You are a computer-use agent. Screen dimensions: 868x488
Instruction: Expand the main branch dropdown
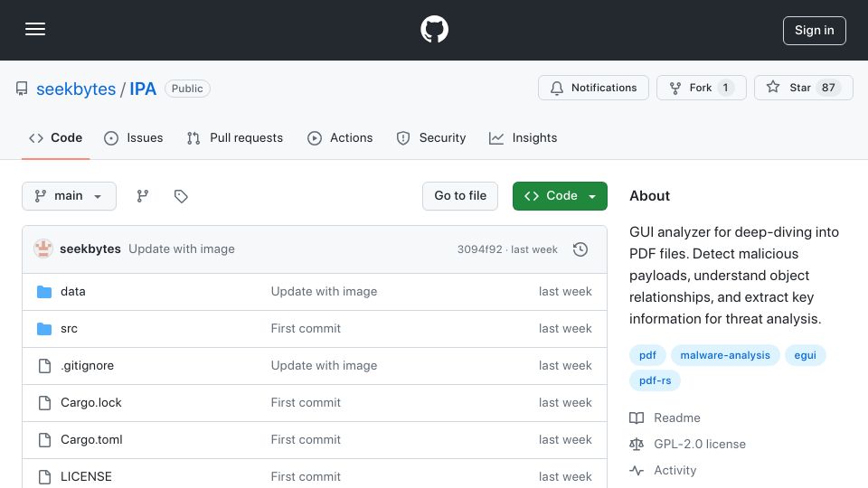click(70, 196)
